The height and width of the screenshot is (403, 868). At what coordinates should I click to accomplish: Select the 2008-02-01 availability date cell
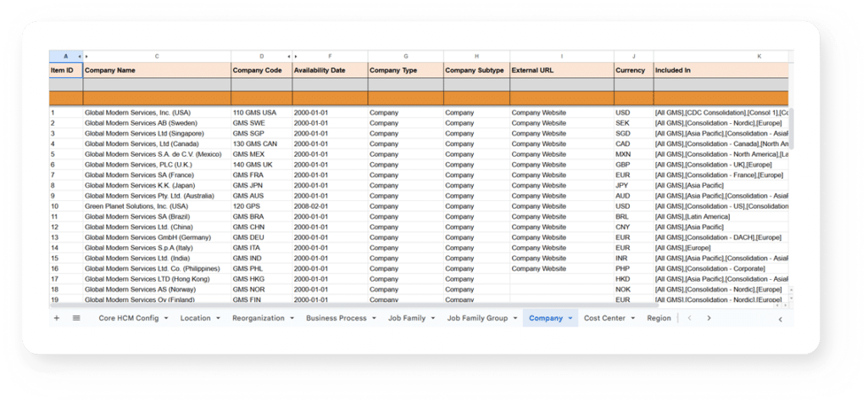tap(330, 206)
